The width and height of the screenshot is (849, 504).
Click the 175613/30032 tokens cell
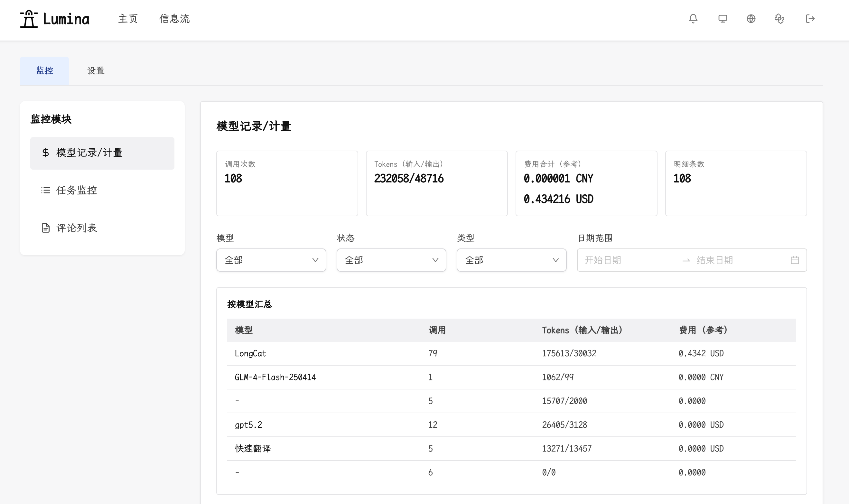point(569,354)
